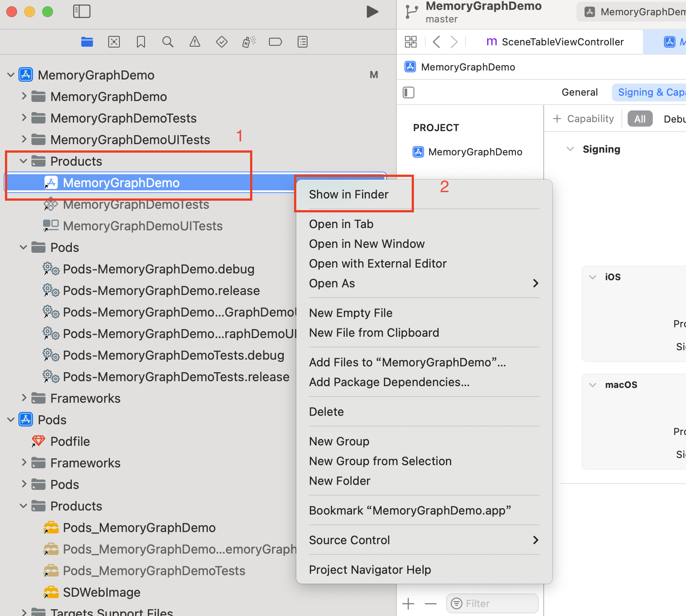Choose Project Navigator Help

[x=370, y=570]
